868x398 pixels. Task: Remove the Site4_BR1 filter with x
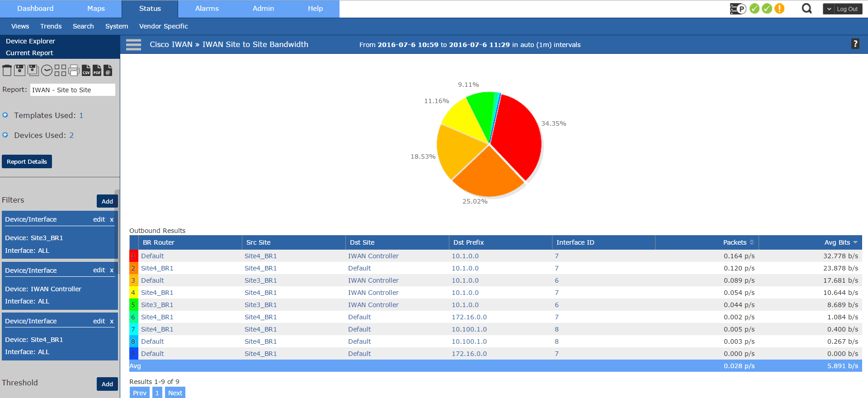(x=112, y=321)
